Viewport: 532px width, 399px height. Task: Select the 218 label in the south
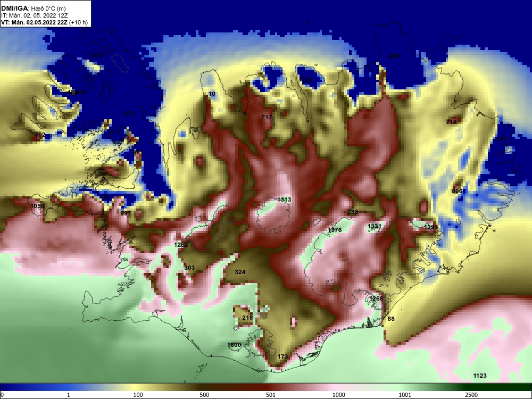(x=247, y=318)
